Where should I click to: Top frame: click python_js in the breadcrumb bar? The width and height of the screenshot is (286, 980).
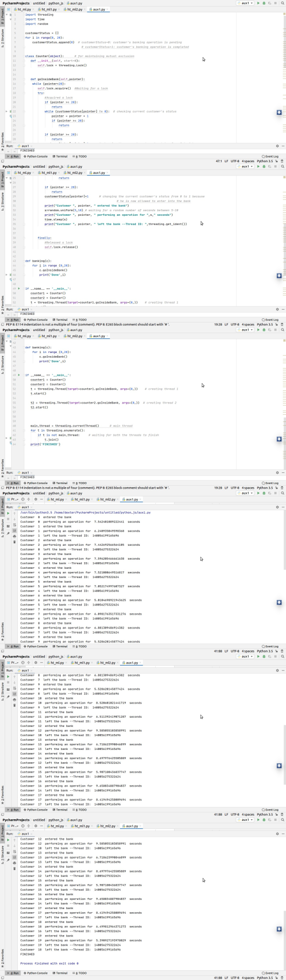click(x=56, y=3)
